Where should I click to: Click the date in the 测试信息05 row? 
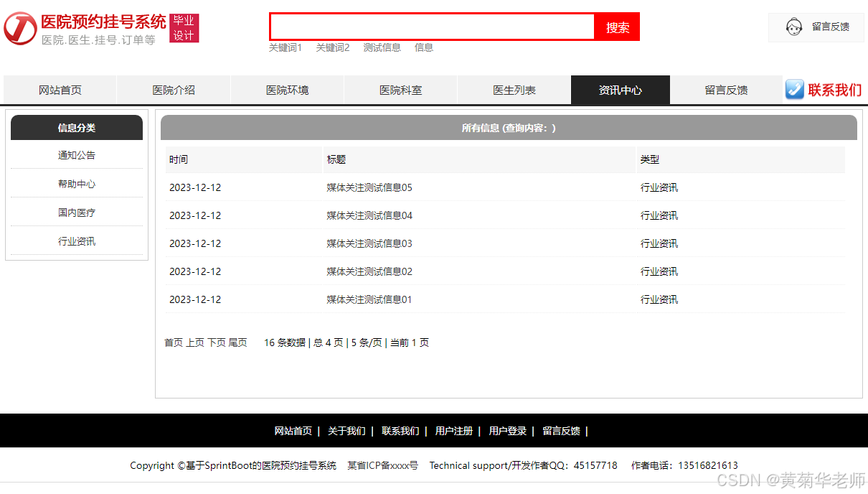point(195,187)
